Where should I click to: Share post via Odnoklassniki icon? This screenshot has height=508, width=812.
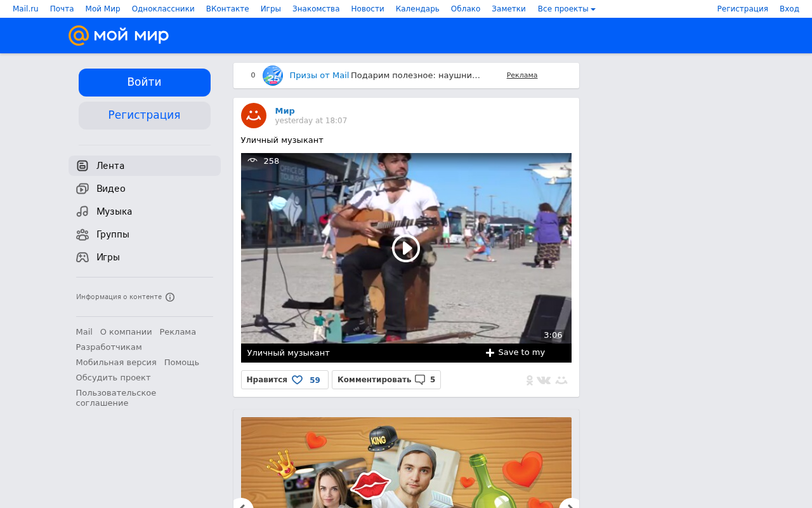[530, 380]
